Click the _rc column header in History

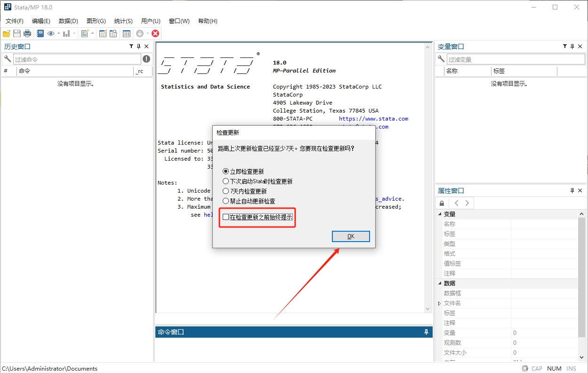tap(143, 71)
